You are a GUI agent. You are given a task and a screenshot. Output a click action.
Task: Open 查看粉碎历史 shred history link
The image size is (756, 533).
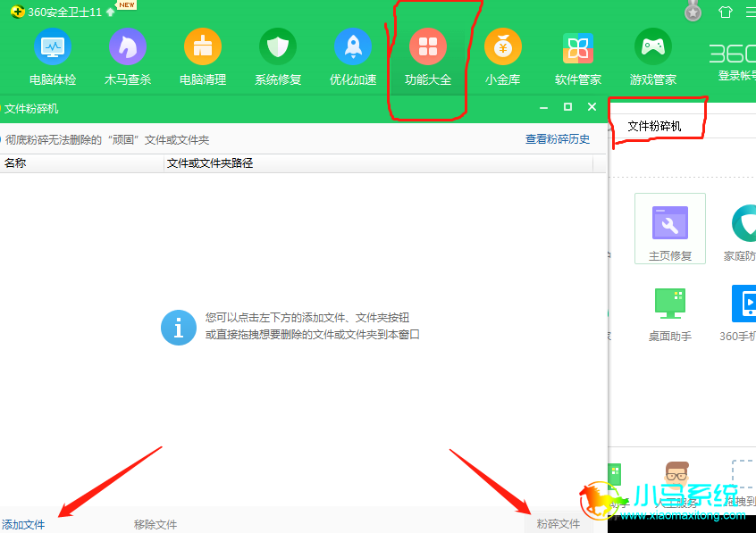(558, 139)
